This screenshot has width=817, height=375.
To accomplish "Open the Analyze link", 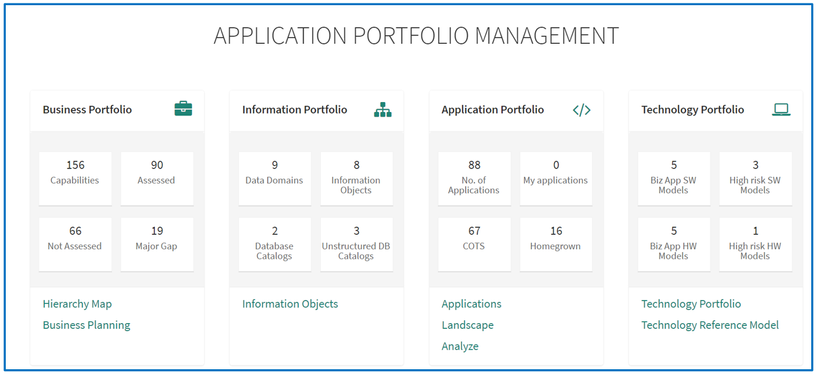I will pos(460,346).
